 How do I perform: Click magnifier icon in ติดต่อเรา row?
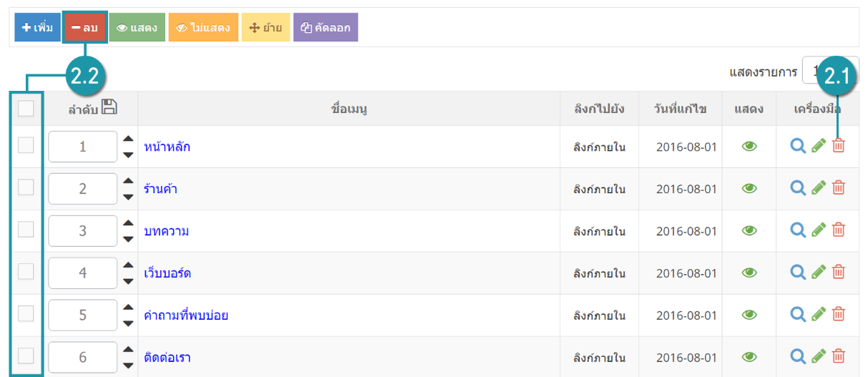point(798,357)
